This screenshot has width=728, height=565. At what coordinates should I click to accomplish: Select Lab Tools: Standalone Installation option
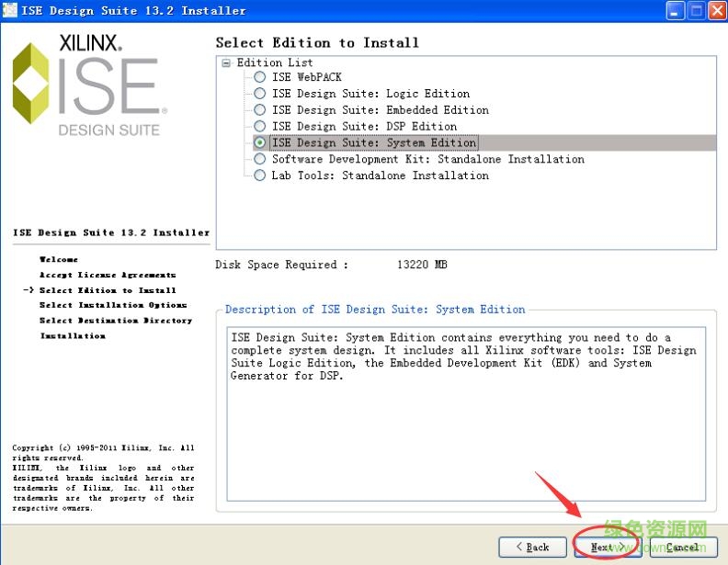click(260, 175)
